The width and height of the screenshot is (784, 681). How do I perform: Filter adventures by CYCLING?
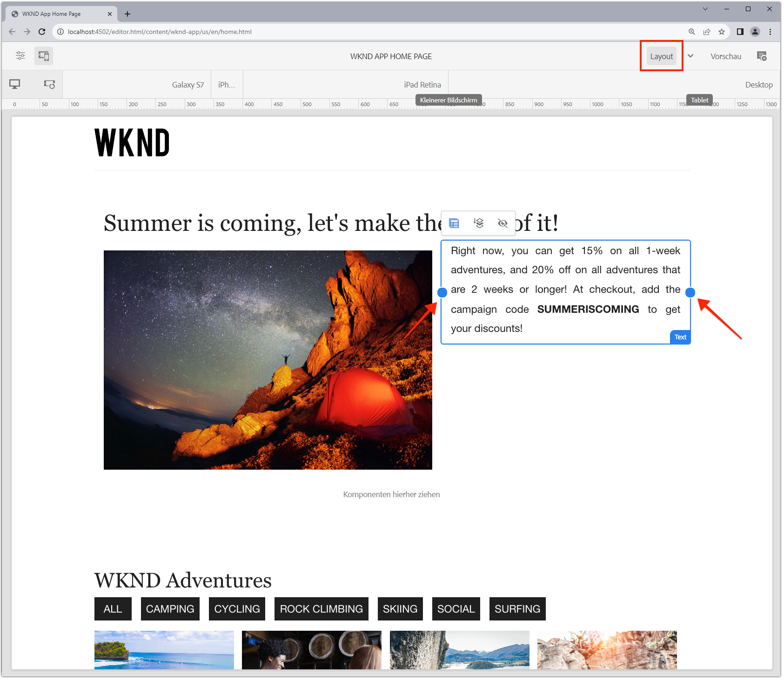[237, 609]
